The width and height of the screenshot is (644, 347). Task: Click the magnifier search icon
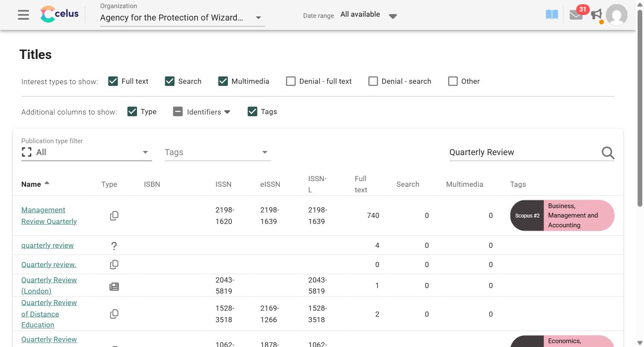608,153
